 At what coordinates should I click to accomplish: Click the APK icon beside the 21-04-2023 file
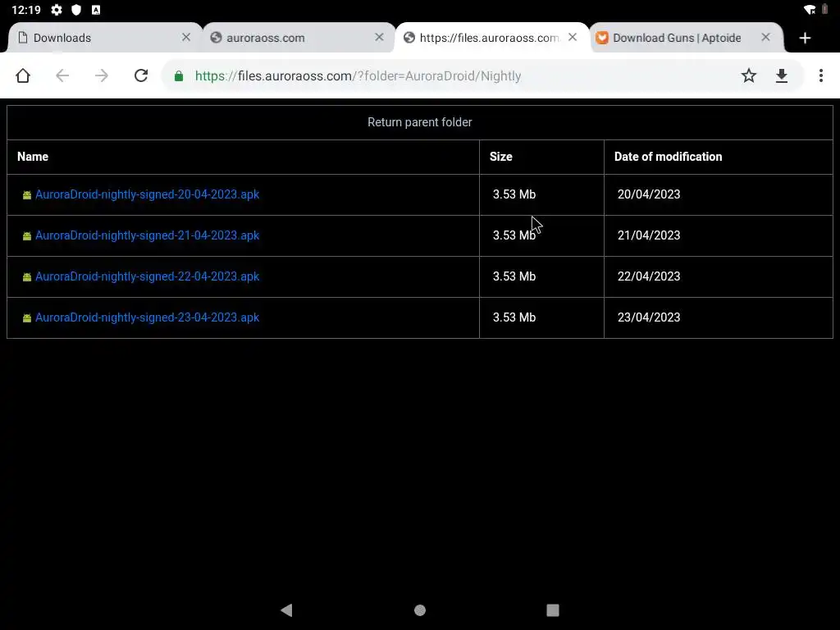[27, 235]
